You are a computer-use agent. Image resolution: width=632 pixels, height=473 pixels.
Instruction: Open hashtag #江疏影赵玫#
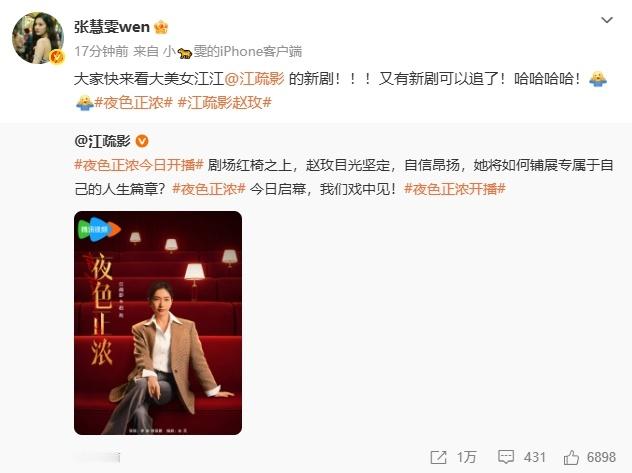point(225,103)
